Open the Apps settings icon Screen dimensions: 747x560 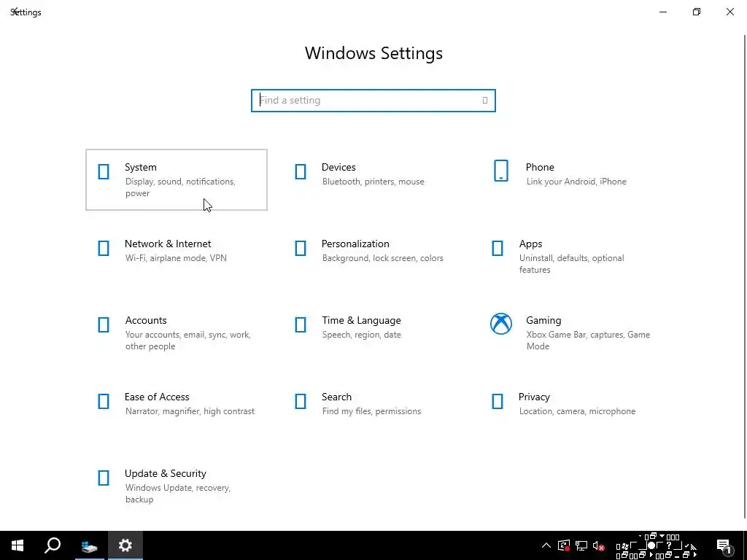point(498,248)
